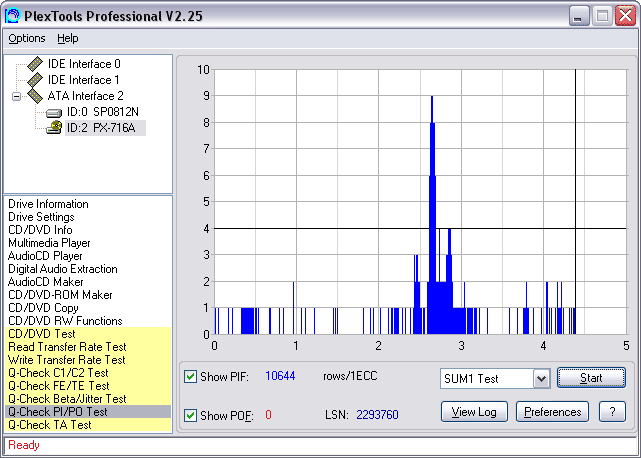The height and width of the screenshot is (458, 641).
Task: Close the PlexTools window
Action: (625, 16)
